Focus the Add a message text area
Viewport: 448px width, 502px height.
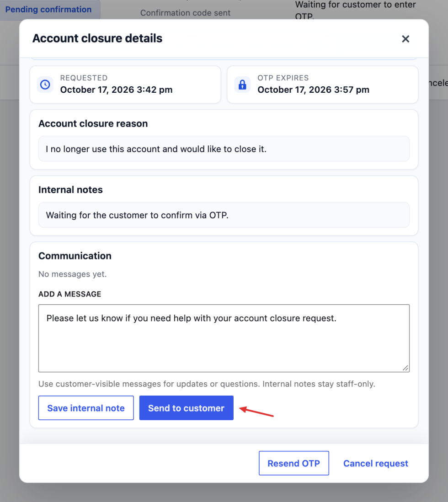224,338
